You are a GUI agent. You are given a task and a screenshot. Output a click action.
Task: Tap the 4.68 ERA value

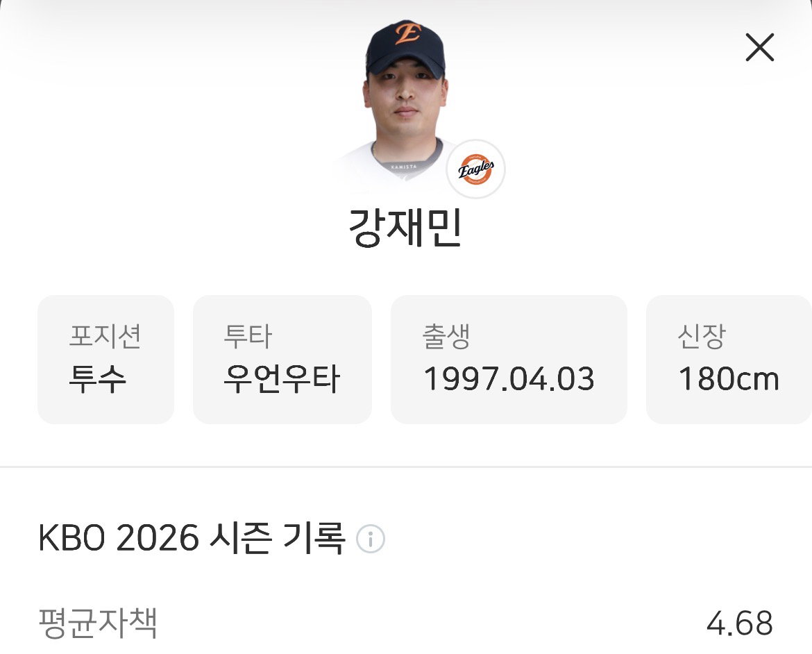tap(740, 623)
